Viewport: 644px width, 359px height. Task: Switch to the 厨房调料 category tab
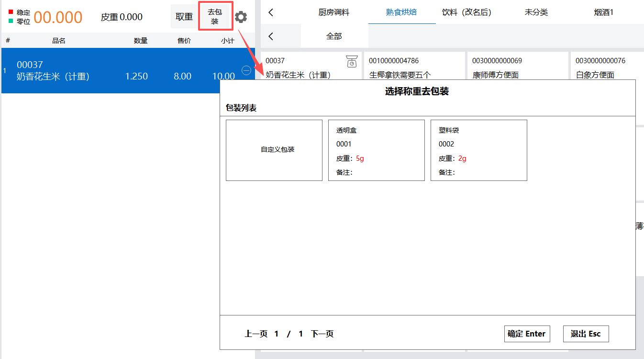click(x=334, y=12)
